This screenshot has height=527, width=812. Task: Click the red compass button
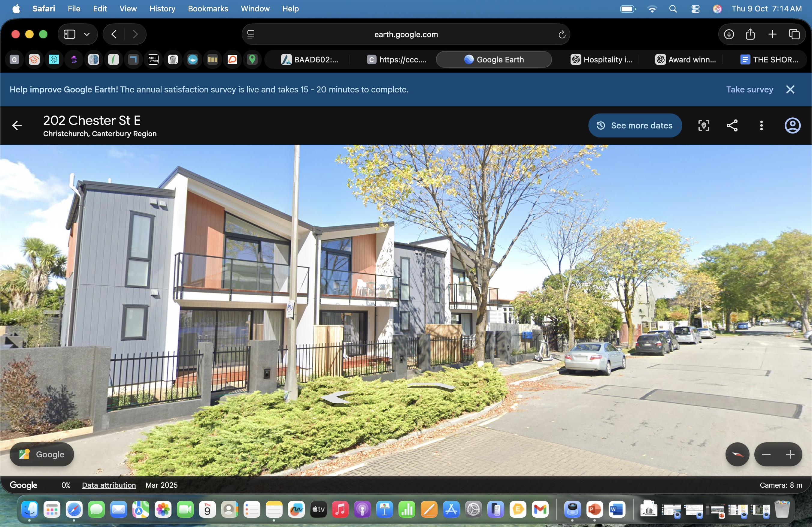click(x=737, y=454)
